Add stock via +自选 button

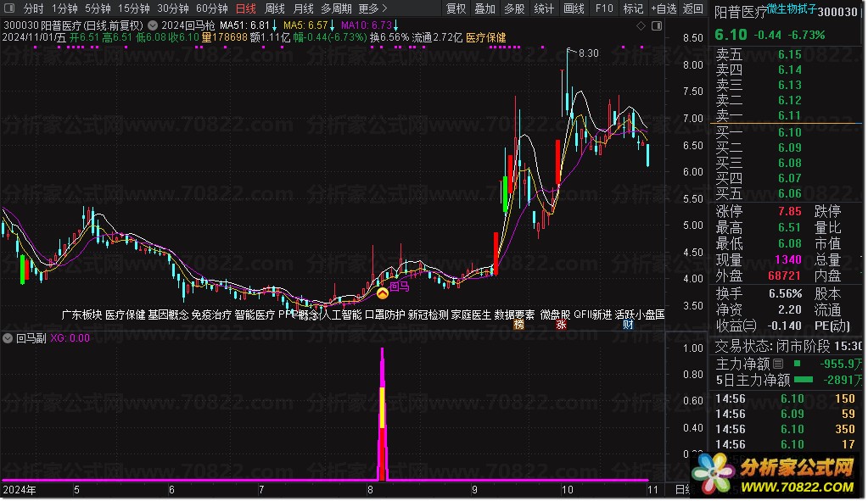coord(664,8)
